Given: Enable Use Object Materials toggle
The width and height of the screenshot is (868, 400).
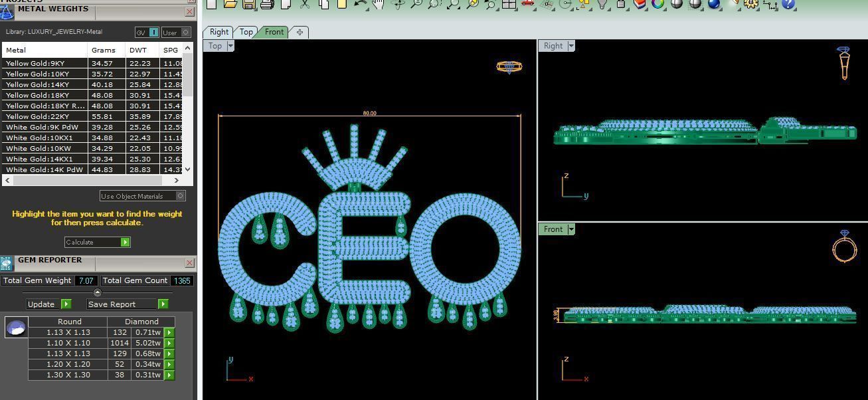Looking at the screenshot, I should 142,196.
